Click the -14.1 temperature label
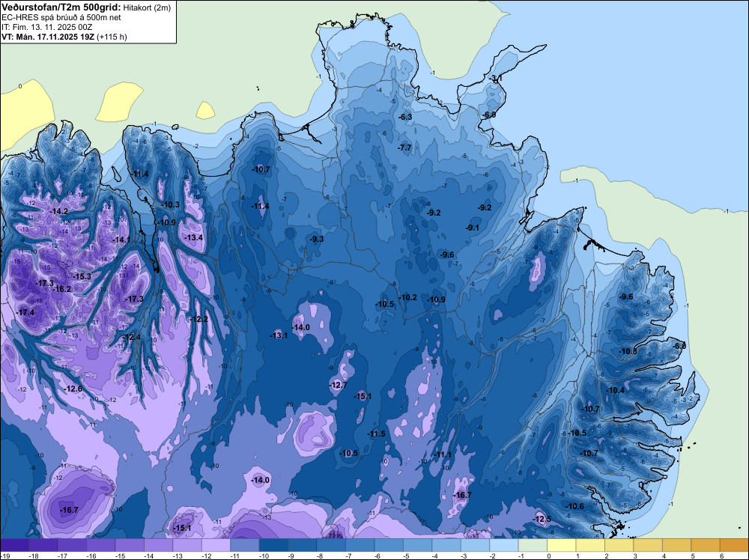Image resolution: width=749 pixels, height=560 pixels. pyautogui.click(x=121, y=240)
